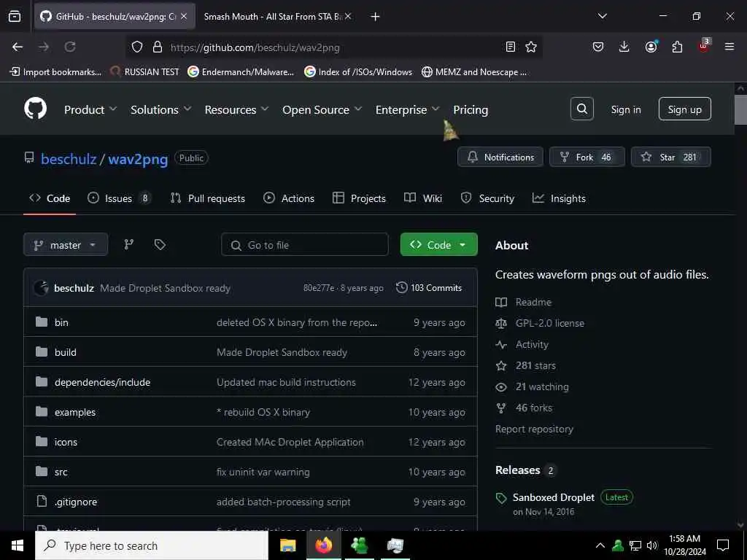Open the volume icon in system tray
The image size is (747, 560).
652,545
